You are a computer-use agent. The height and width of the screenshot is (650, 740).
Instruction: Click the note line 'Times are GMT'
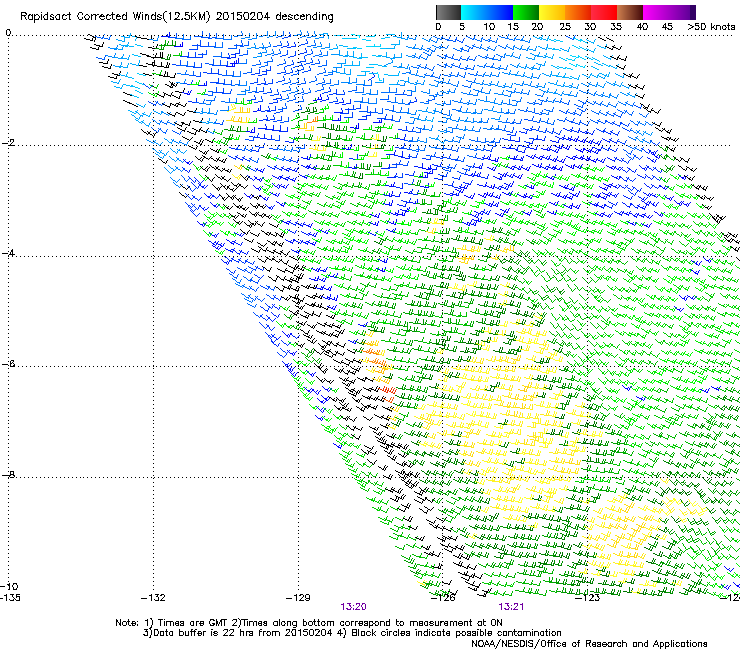(x=192, y=623)
